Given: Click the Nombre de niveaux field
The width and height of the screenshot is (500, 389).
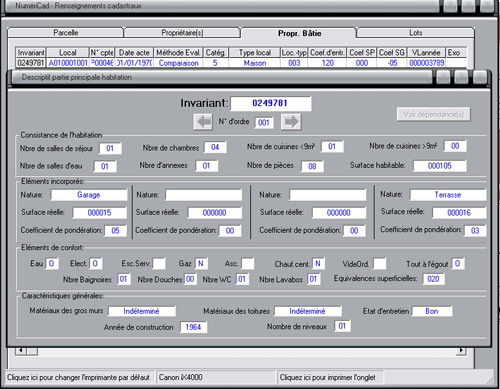Looking at the screenshot, I should 342,326.
